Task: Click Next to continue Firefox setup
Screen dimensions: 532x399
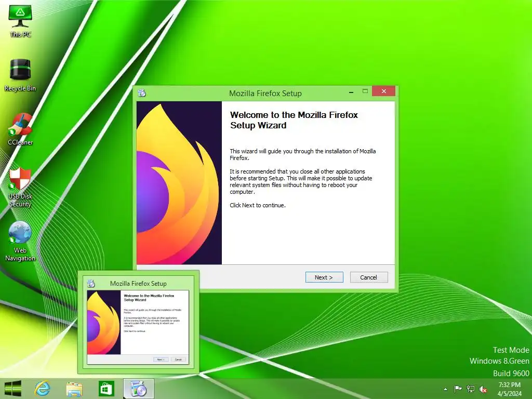Action: [324, 277]
